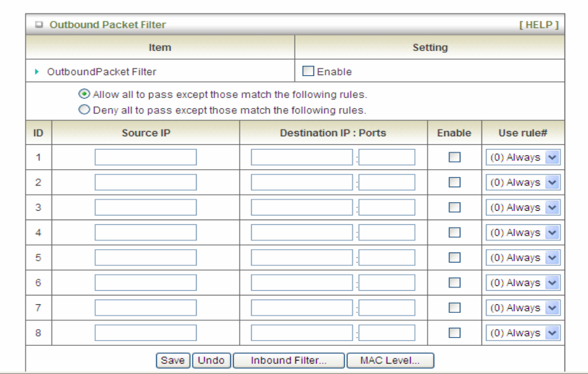This screenshot has width=588, height=374.
Task: Open the Use rule# dropdown for ID 1
Action: point(523,157)
